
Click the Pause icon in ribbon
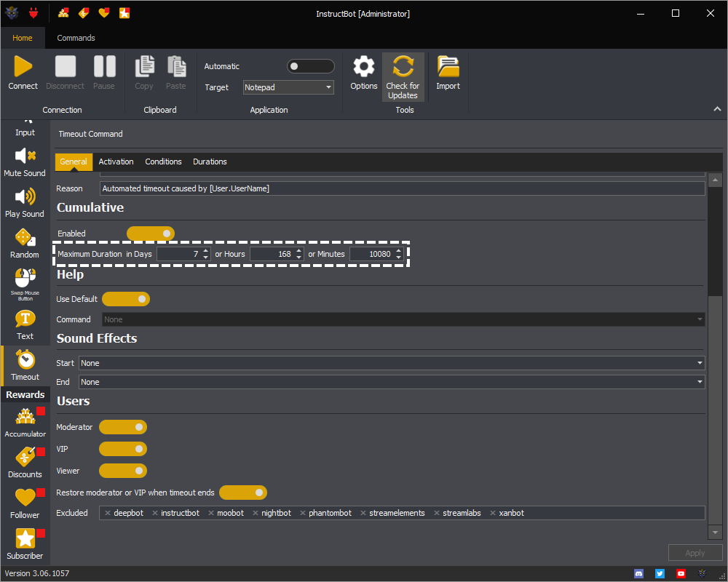[x=104, y=66]
